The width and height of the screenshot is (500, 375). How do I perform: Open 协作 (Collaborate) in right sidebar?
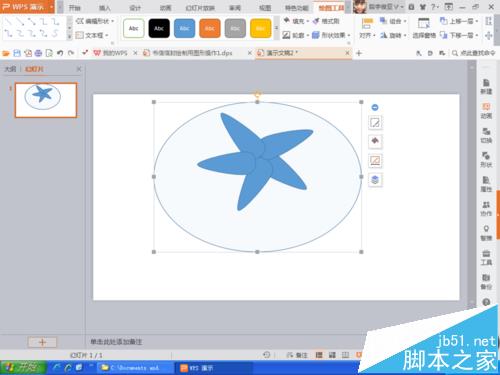click(x=486, y=209)
